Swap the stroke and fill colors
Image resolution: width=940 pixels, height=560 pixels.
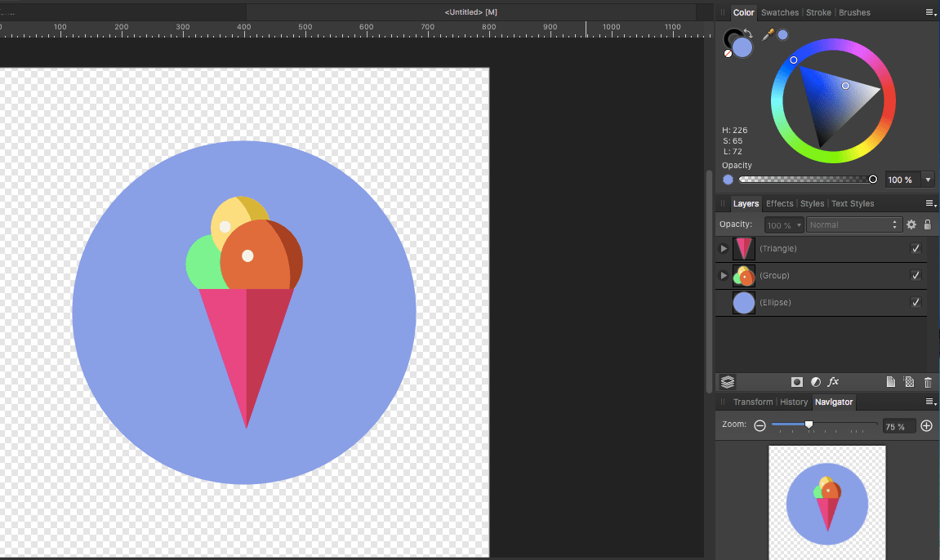click(x=748, y=33)
